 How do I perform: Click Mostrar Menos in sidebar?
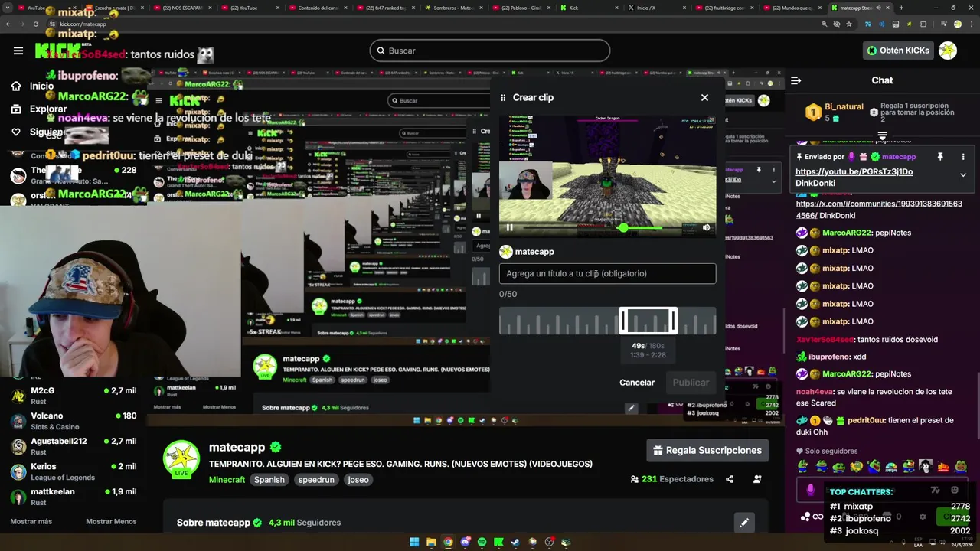(x=111, y=522)
